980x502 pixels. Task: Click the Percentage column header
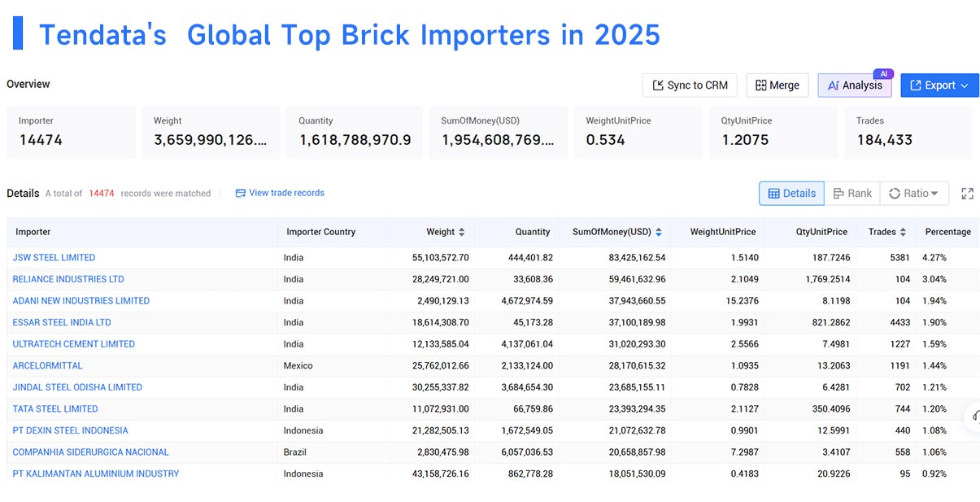click(948, 232)
